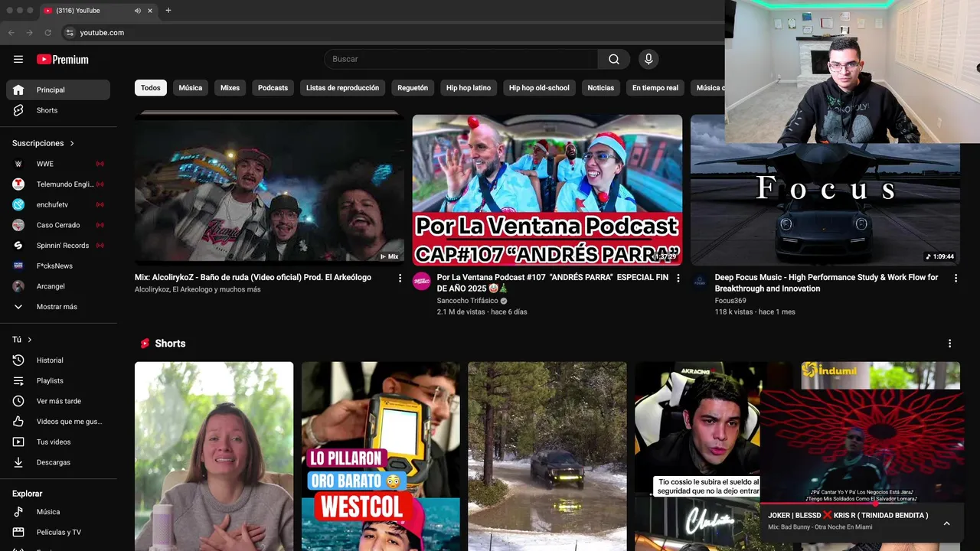Open Deep Focus Music video title
Viewport: 980px width, 551px height.
click(826, 282)
